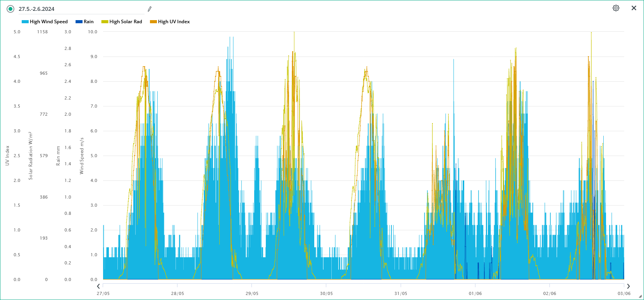
Task: Click the pencil icon to edit chart title
Action: (150, 9)
